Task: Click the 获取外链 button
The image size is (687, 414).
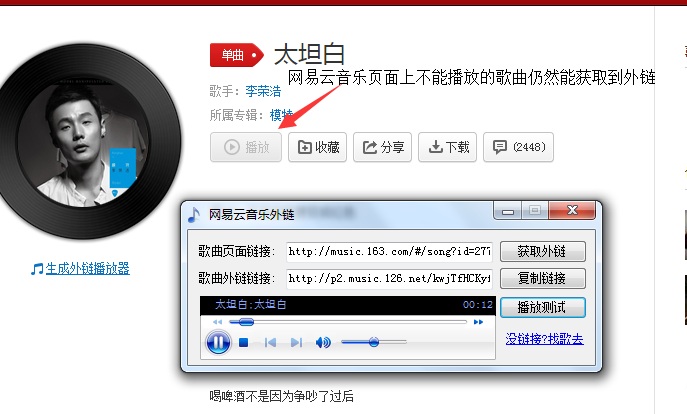Action: click(543, 251)
